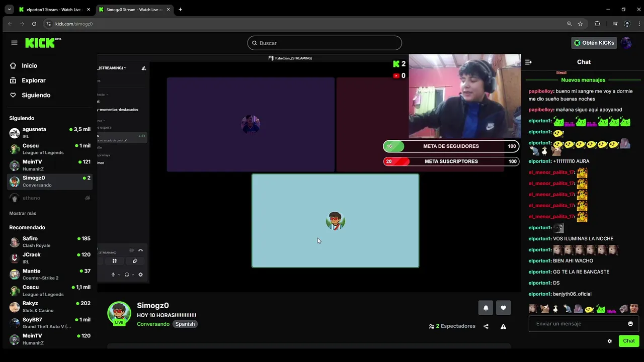Click the streamer webcam overlay

pos(465,97)
